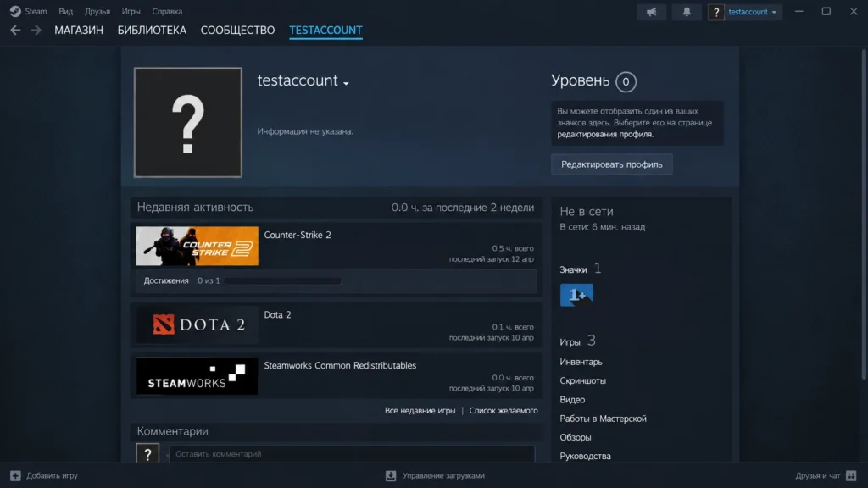
Task: Open the Руководства link
Action: [x=585, y=456]
